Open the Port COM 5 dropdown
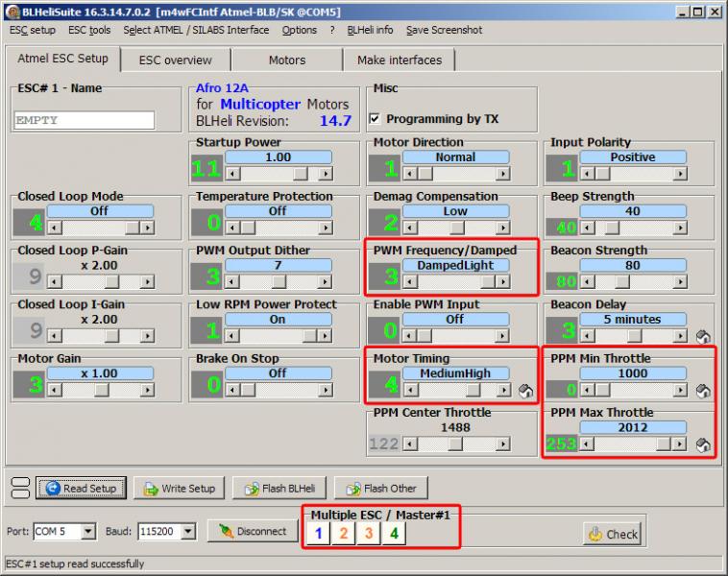 click(x=88, y=531)
